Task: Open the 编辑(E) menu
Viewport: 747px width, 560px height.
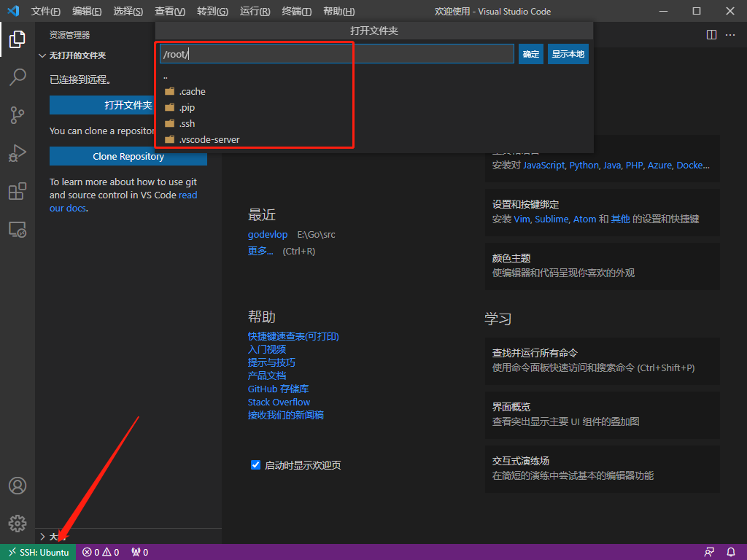Action: (x=87, y=11)
